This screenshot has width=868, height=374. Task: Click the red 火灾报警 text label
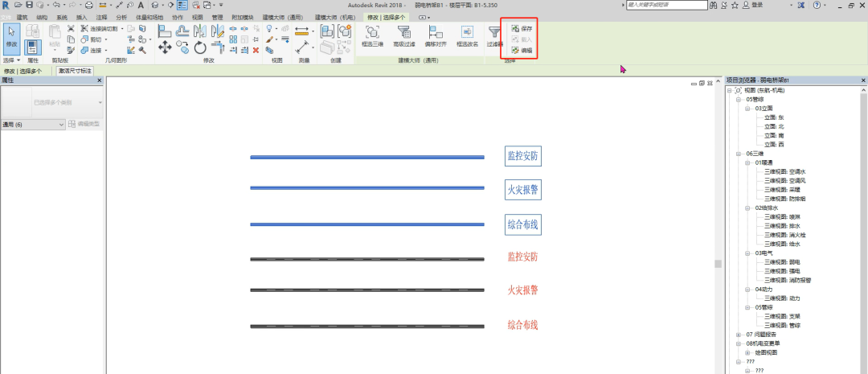[523, 290]
